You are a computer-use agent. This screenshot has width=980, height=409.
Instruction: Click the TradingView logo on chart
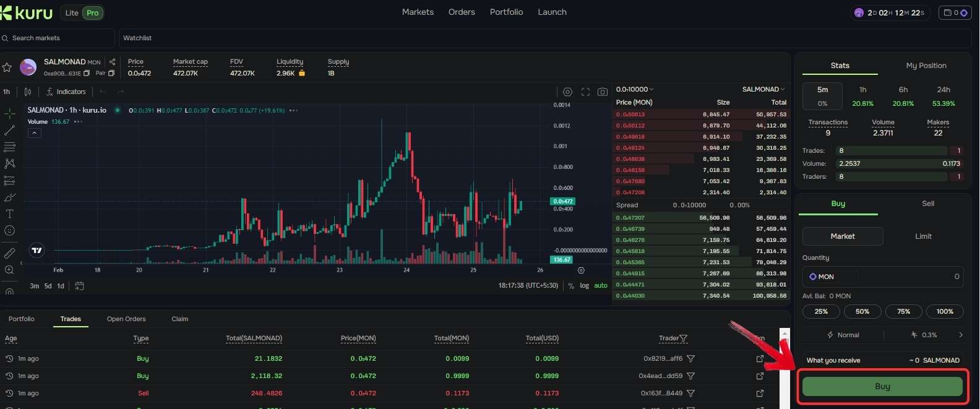[37, 251]
